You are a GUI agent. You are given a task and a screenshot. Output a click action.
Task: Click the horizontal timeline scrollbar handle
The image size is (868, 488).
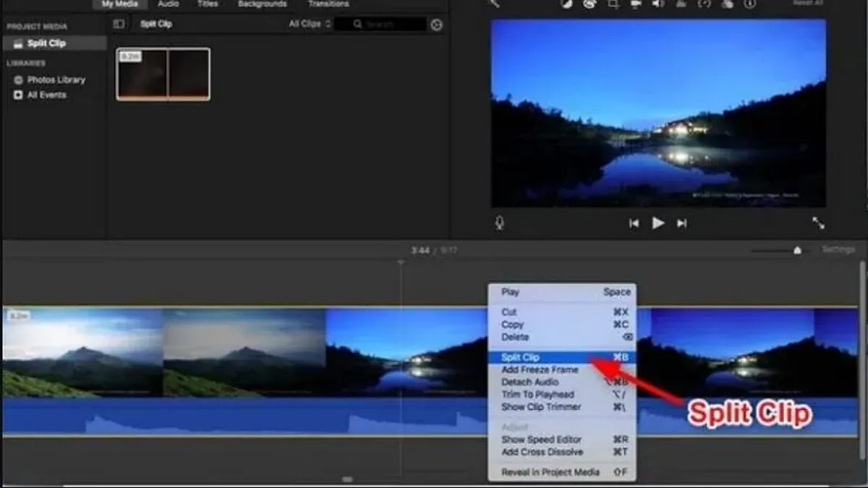347,479
